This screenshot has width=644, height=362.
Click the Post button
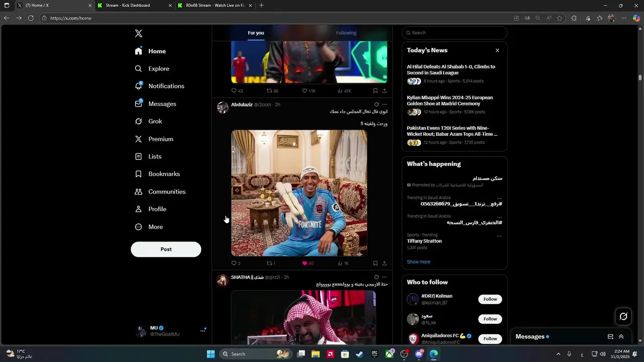pos(166,249)
